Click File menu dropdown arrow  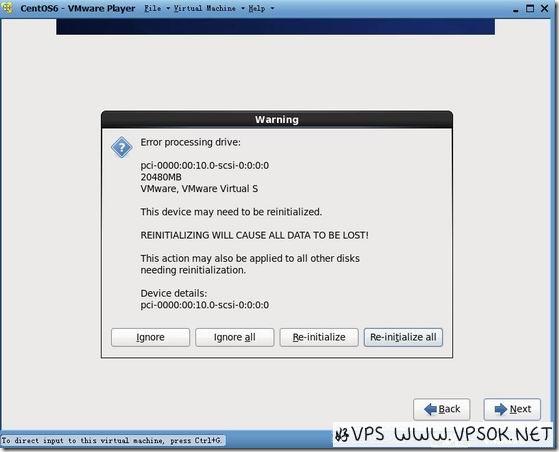168,8
